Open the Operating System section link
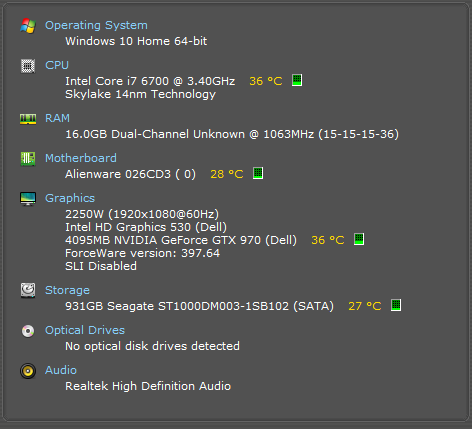 click(96, 25)
